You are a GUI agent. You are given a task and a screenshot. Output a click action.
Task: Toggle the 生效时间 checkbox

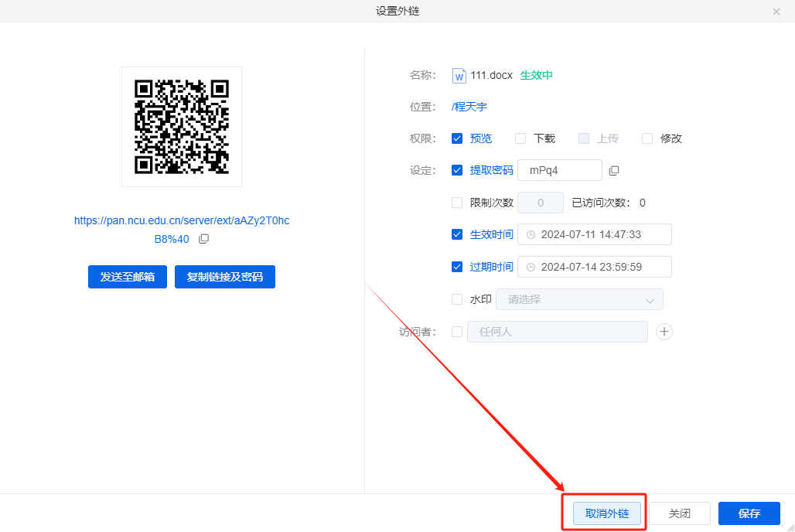coord(457,234)
